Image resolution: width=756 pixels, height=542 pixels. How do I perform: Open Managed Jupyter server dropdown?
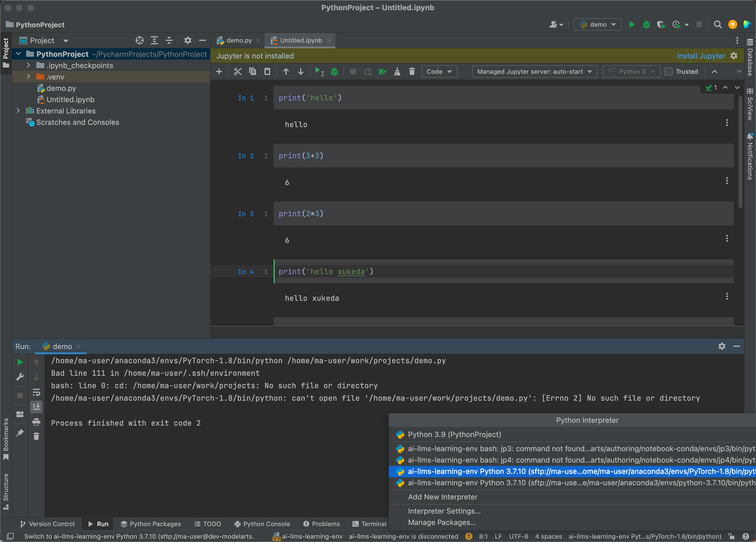point(534,72)
